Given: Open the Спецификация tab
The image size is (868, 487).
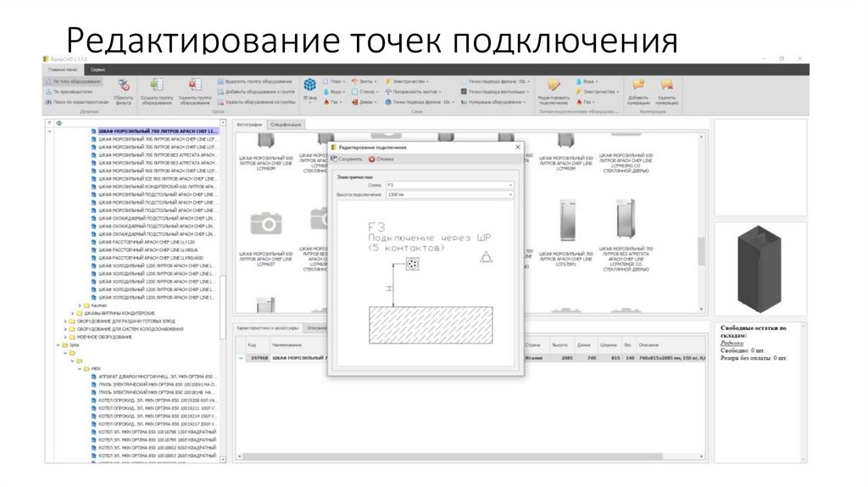Looking at the screenshot, I should click(286, 125).
